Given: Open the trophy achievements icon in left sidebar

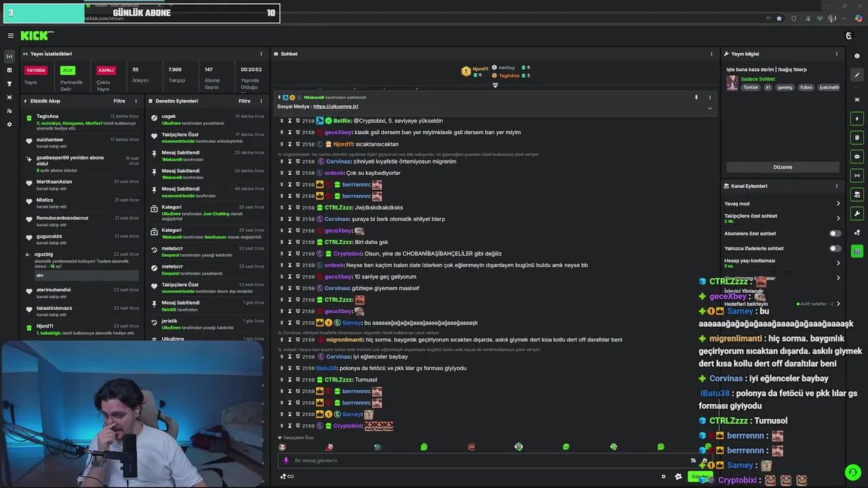Looking at the screenshot, I should (x=9, y=83).
